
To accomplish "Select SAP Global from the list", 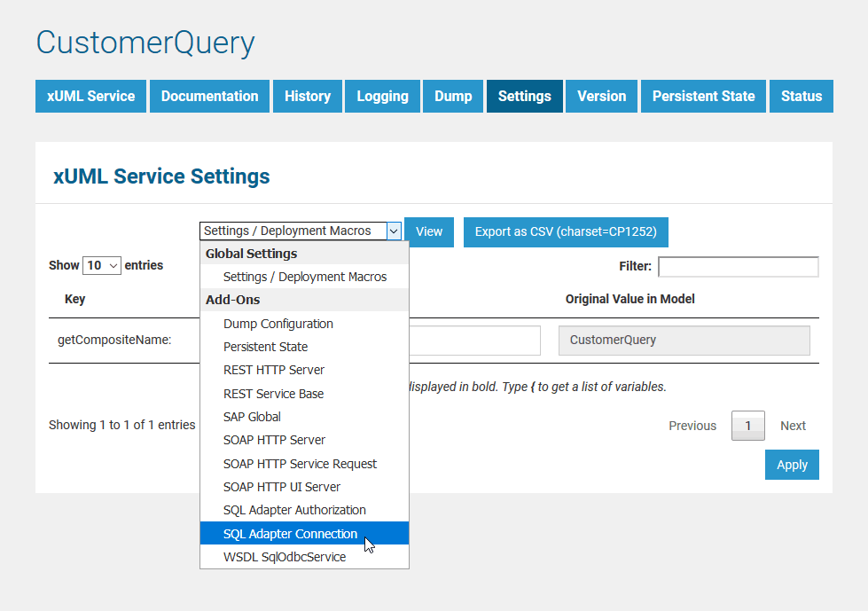I will (252, 417).
